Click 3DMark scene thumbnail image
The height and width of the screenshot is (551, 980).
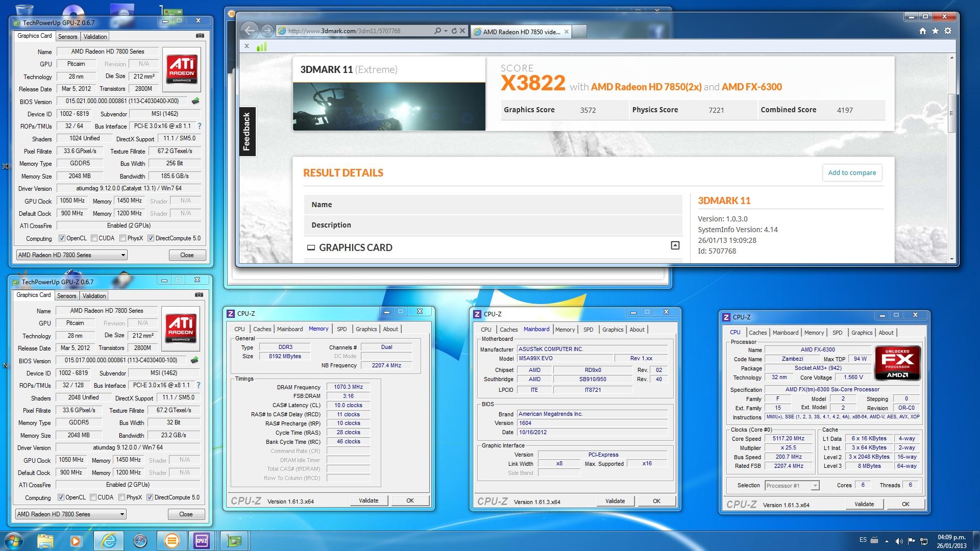pyautogui.click(x=389, y=107)
